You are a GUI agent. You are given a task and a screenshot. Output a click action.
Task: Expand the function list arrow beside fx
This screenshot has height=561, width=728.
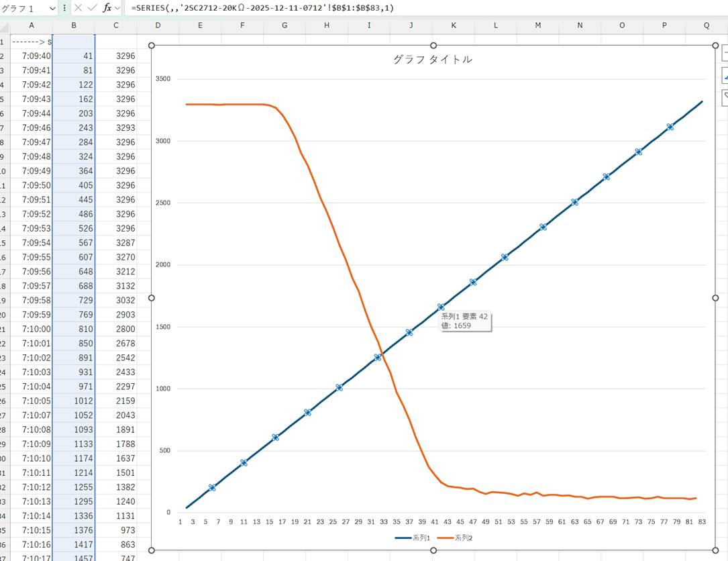coord(118,8)
